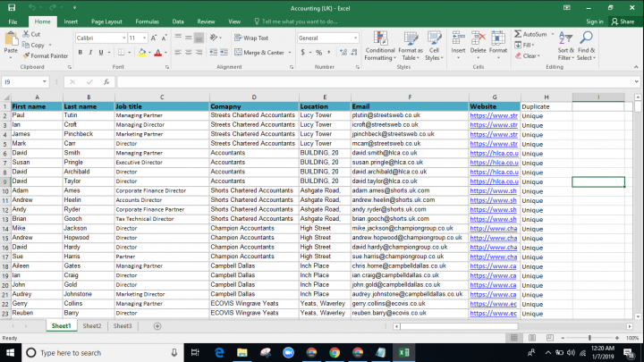Open Find & Select menu
The height and width of the screenshot is (362, 644).
(586, 46)
